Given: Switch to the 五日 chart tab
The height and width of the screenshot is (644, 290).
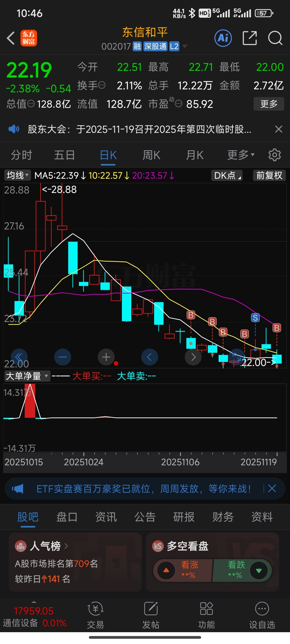Looking at the screenshot, I should tap(64, 155).
